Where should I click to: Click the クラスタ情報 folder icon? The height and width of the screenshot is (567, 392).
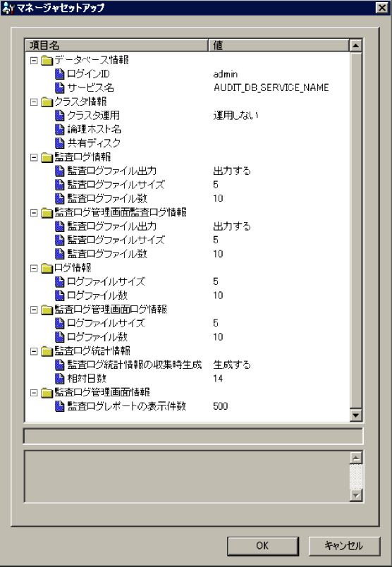pos(47,102)
